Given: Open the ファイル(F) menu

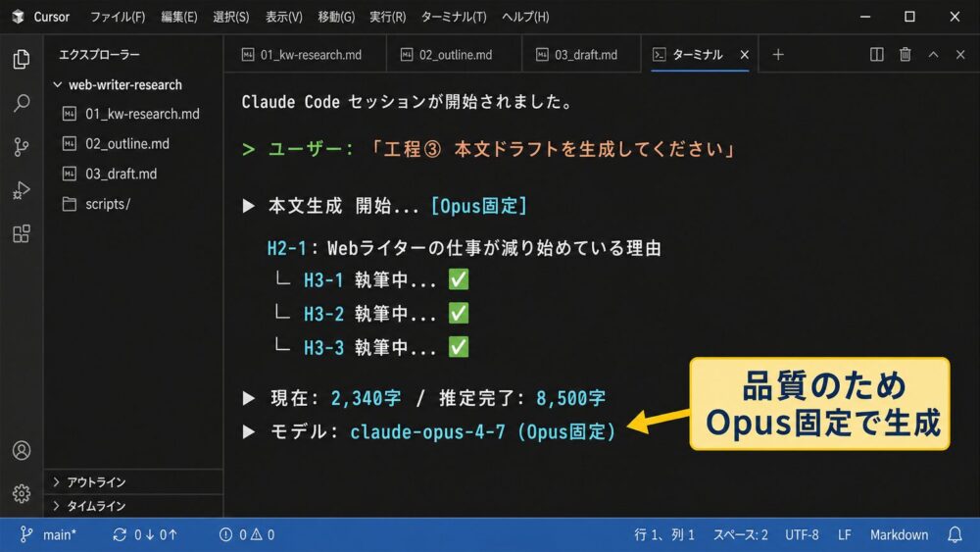Looking at the screenshot, I should (x=118, y=17).
